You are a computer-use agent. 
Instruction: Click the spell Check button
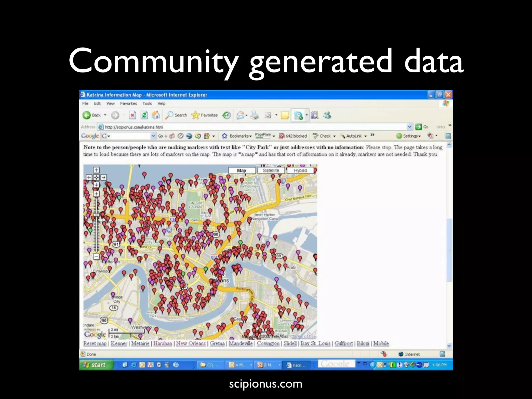[x=322, y=136]
